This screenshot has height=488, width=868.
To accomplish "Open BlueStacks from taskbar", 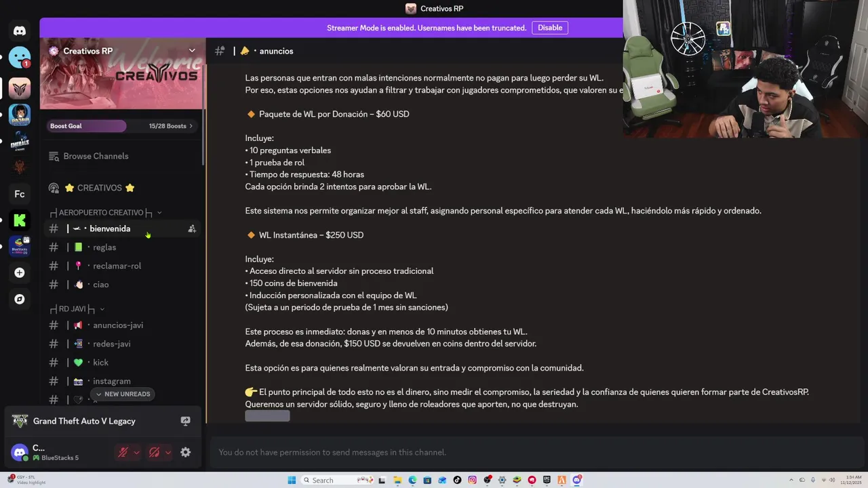I will point(517,480).
